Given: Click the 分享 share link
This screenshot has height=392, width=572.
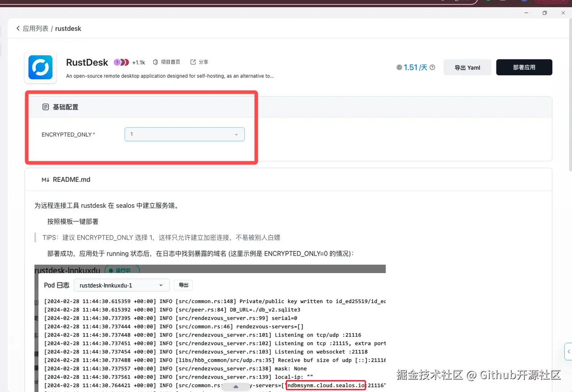Looking at the screenshot, I should pyautogui.click(x=199, y=62).
